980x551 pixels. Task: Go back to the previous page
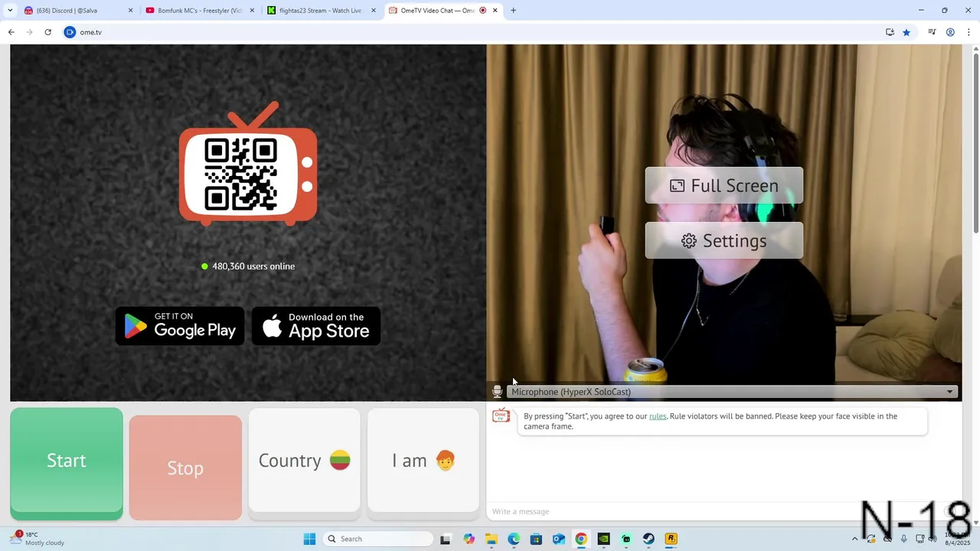click(11, 32)
